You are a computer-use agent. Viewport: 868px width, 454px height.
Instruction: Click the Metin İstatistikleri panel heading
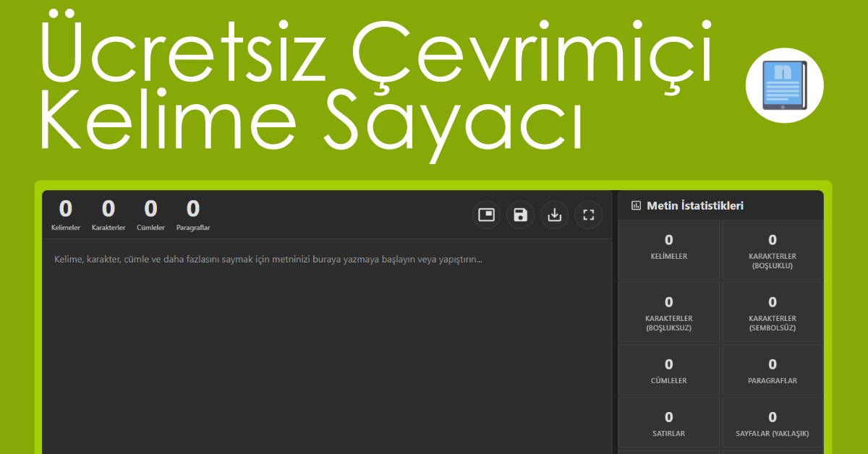(695, 205)
